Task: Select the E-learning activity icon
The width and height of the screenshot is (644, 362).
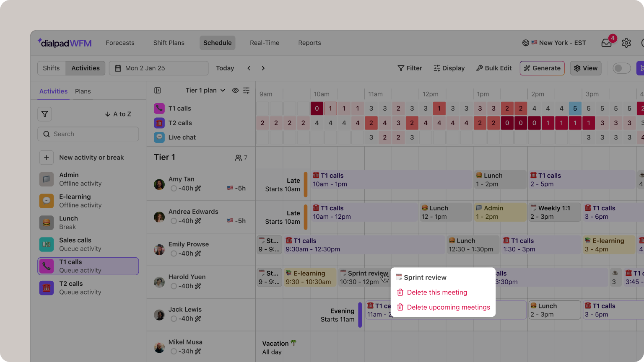Action: pos(47,201)
